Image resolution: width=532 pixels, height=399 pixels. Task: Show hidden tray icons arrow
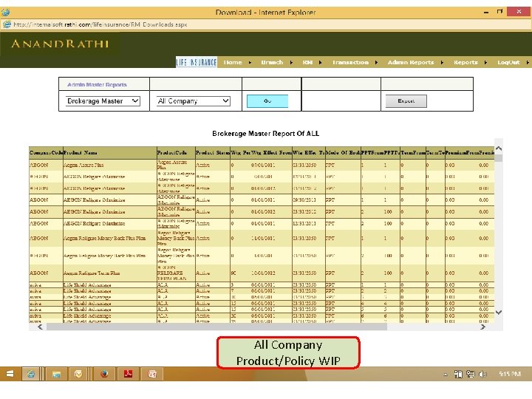coord(446,375)
